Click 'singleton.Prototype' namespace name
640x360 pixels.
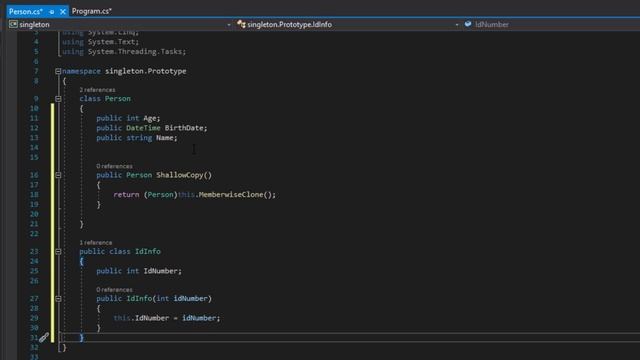(x=145, y=71)
